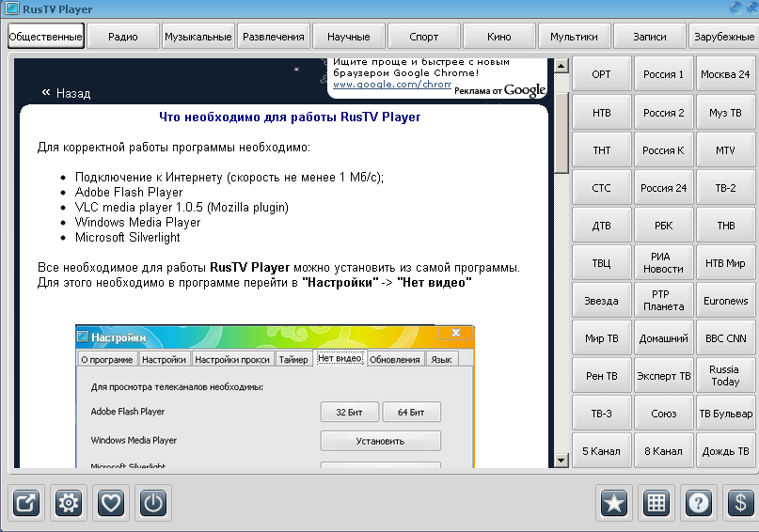
Task: Click the scrollbar up arrow
Action: point(561,66)
